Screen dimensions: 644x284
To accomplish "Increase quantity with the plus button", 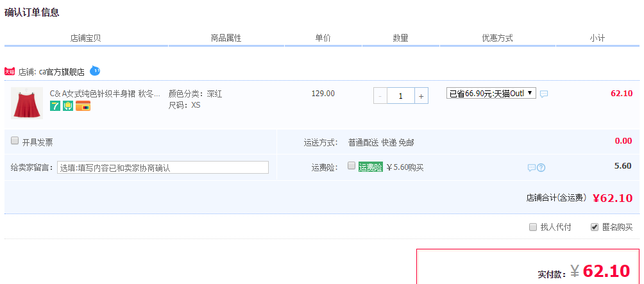I will [421, 96].
